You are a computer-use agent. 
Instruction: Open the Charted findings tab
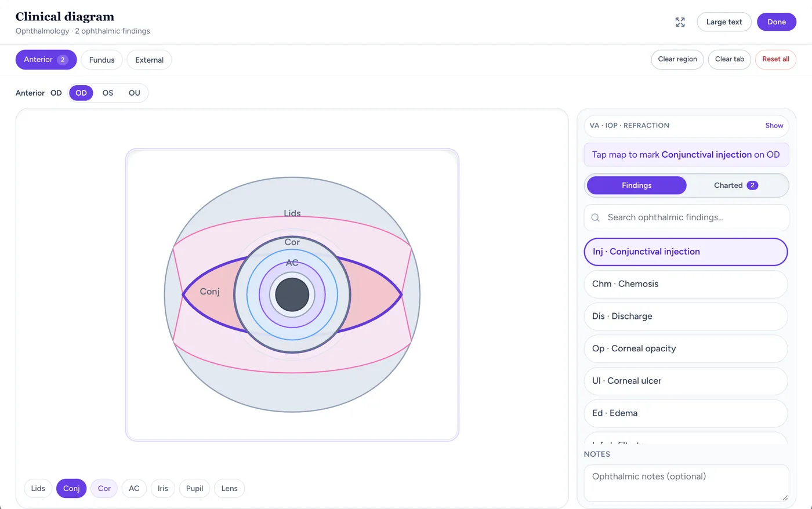coord(736,186)
